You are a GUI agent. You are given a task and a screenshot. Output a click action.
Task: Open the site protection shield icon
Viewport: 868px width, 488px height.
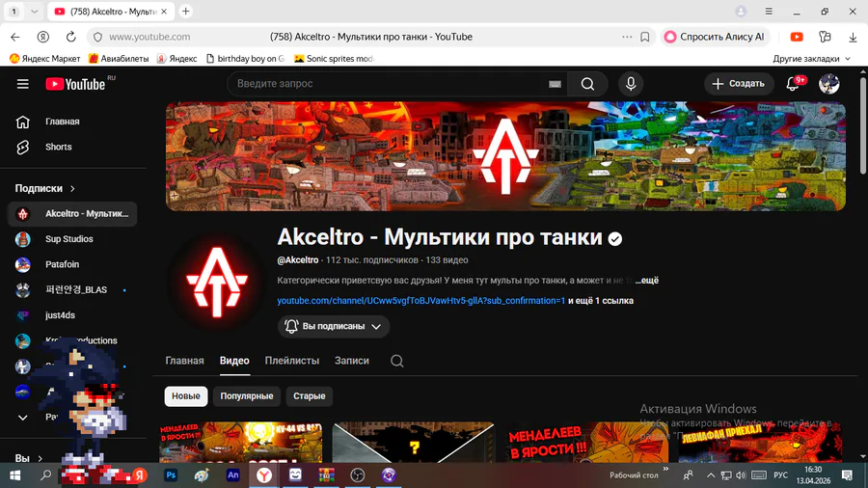[x=98, y=37]
